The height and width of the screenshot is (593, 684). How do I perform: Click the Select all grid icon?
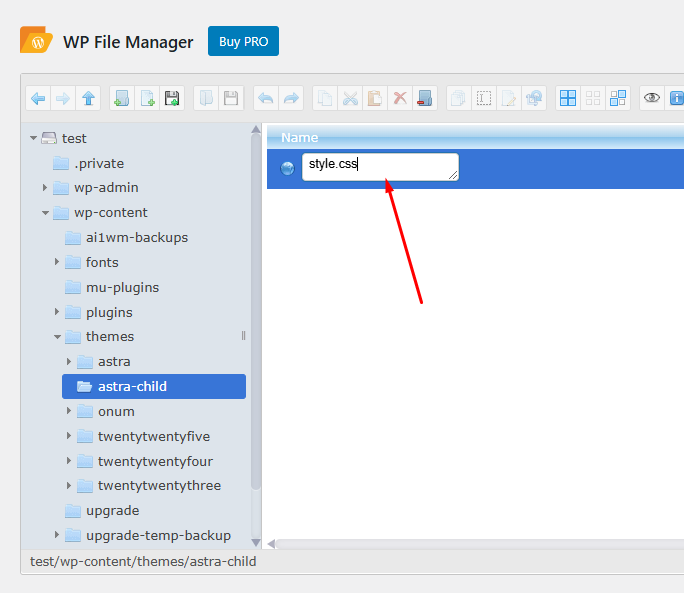[568, 98]
